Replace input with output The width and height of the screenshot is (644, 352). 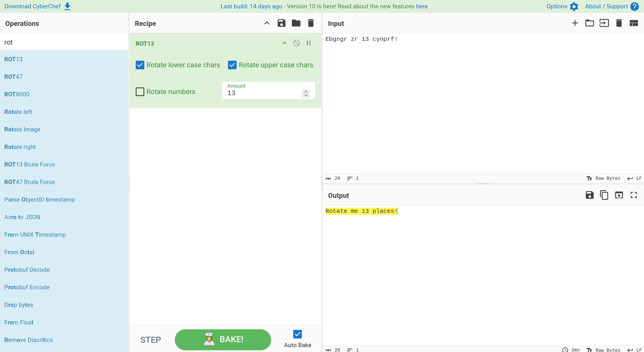(x=619, y=195)
